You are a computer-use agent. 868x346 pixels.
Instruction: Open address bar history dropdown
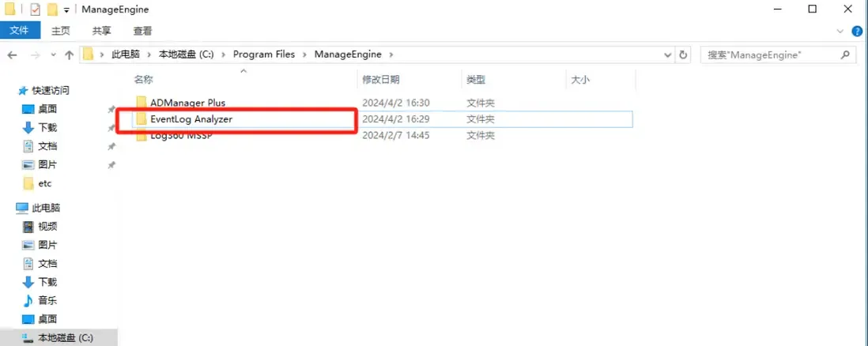click(668, 55)
